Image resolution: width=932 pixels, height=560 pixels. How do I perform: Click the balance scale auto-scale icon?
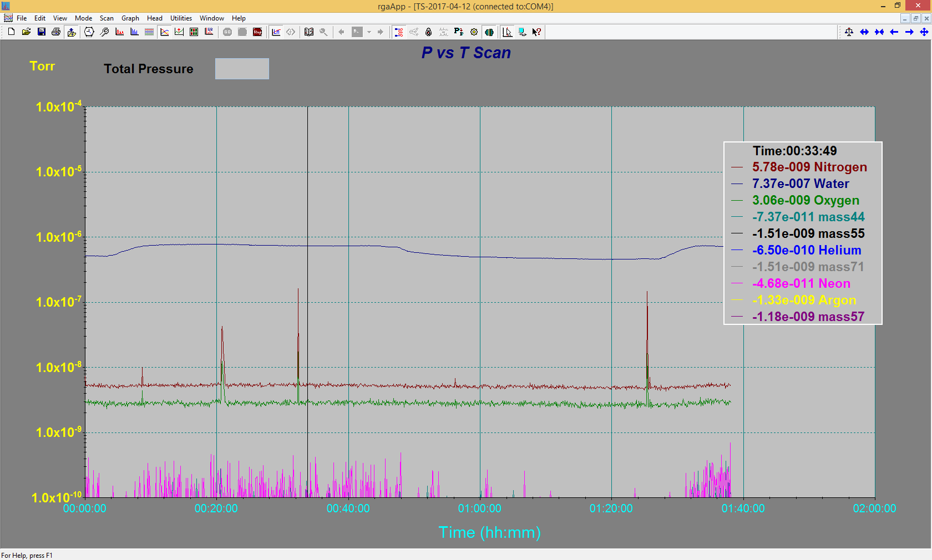click(849, 32)
